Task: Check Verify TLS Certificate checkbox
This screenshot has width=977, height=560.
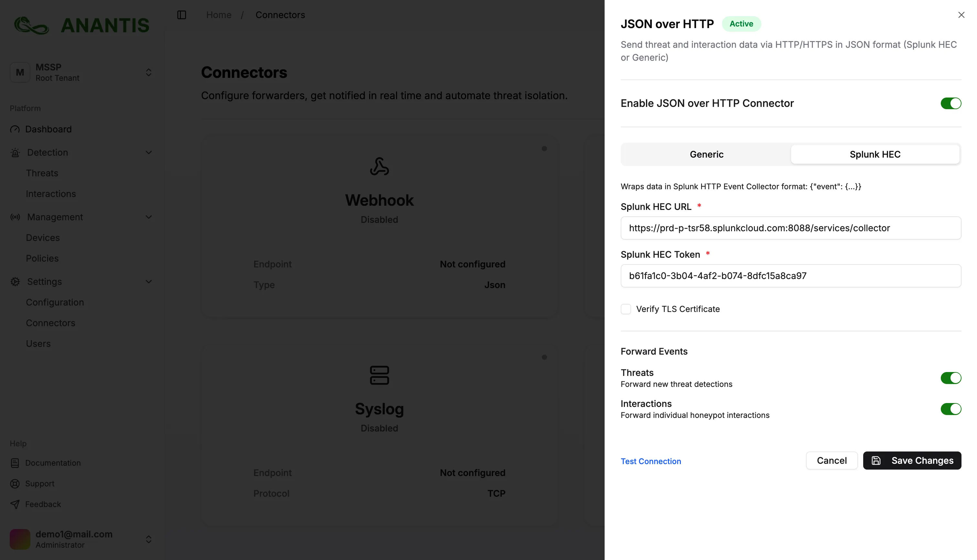Action: coord(626,309)
